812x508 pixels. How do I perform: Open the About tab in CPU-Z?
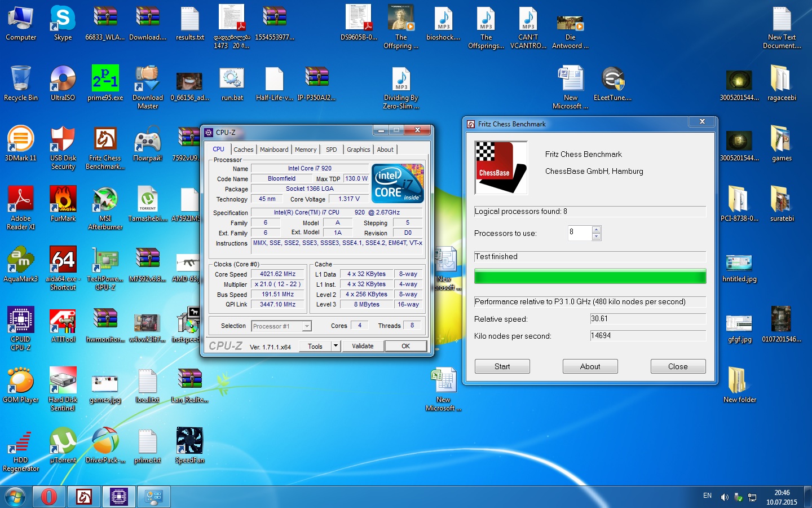click(x=385, y=150)
